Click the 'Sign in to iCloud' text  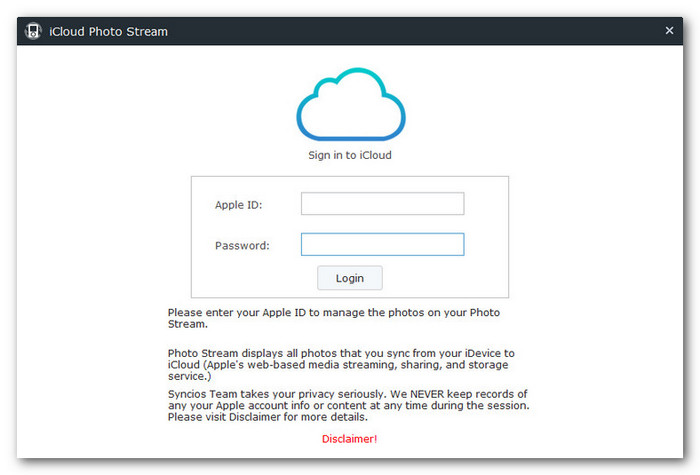point(350,155)
